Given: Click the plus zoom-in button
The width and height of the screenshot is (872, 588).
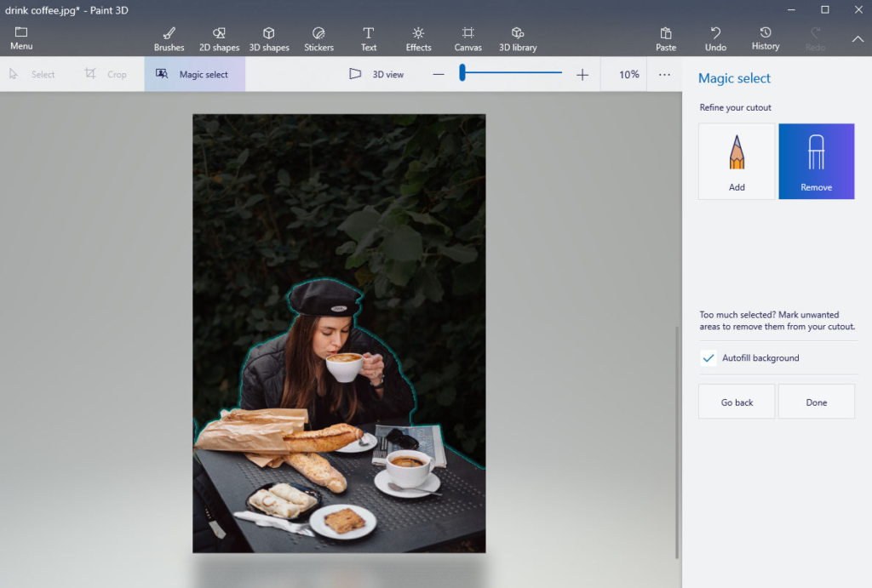Looking at the screenshot, I should point(582,75).
